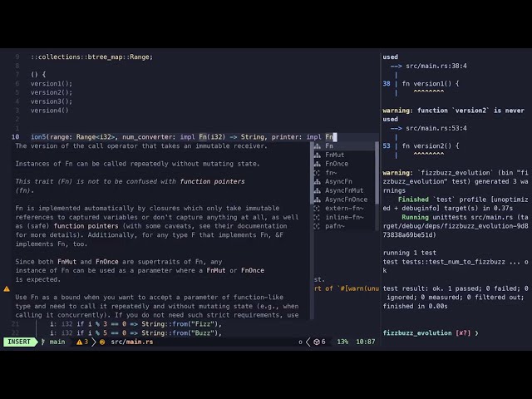The width and height of the screenshot is (532, 399).
Task: Click the FnOnce reference in 'supertraits' sentence
Action: [x=107, y=262]
